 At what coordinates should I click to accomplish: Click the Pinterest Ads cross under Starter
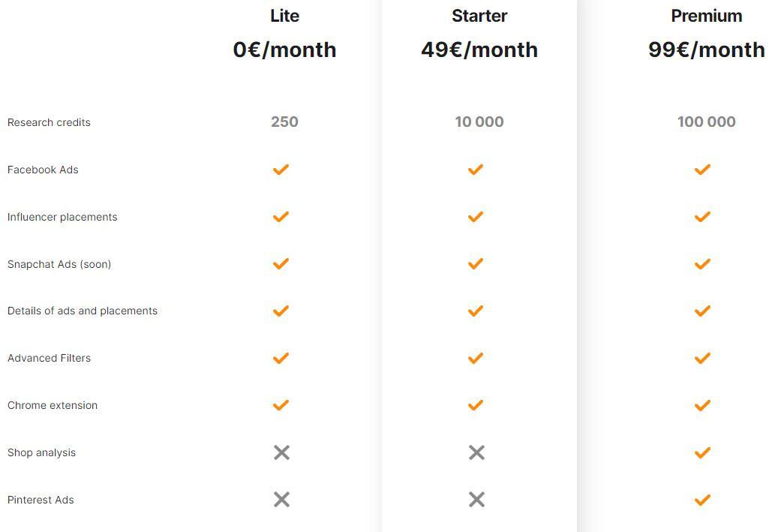coord(476,500)
